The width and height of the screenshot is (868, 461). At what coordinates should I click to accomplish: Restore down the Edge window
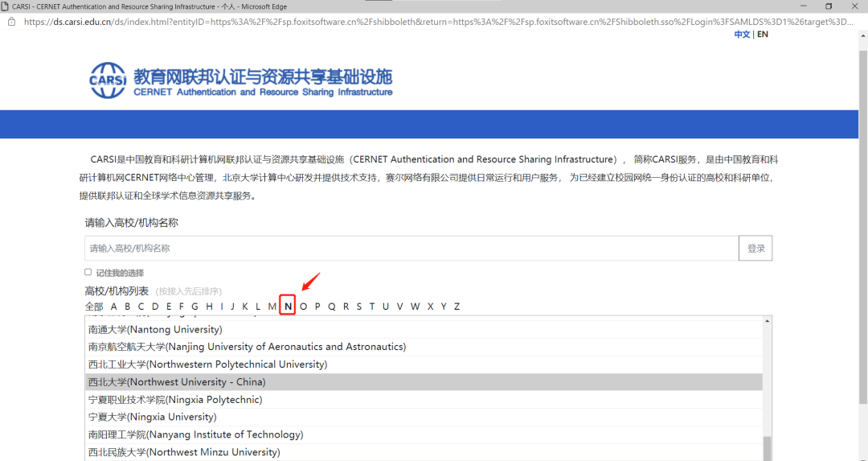tap(829, 6)
